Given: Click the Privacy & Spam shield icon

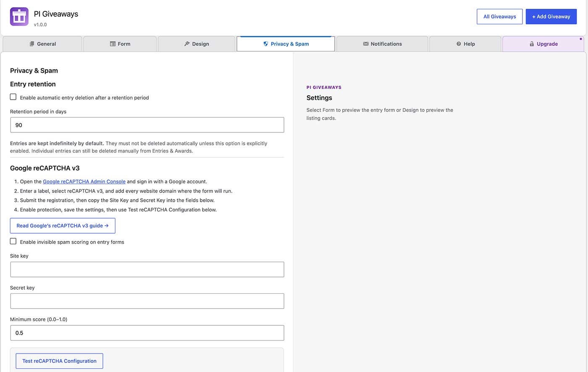Looking at the screenshot, I should point(265,44).
